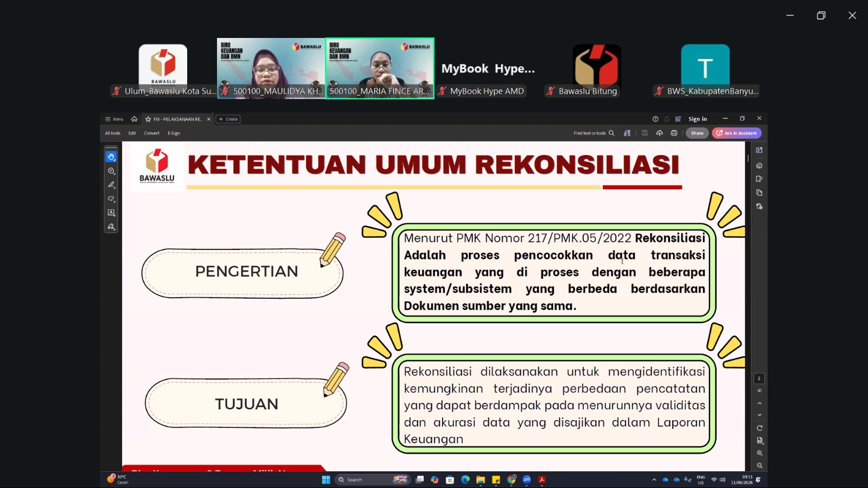
Task: Click the Create new button
Action: [x=228, y=119]
